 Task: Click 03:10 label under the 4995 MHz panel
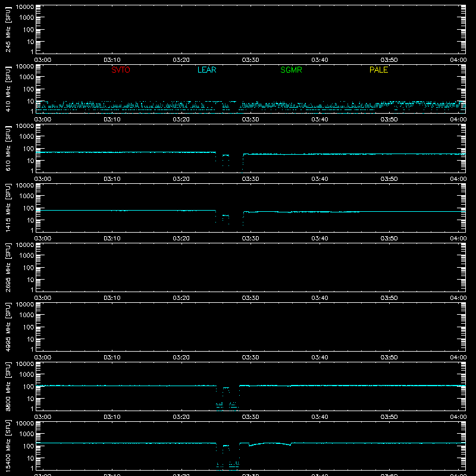(112, 358)
